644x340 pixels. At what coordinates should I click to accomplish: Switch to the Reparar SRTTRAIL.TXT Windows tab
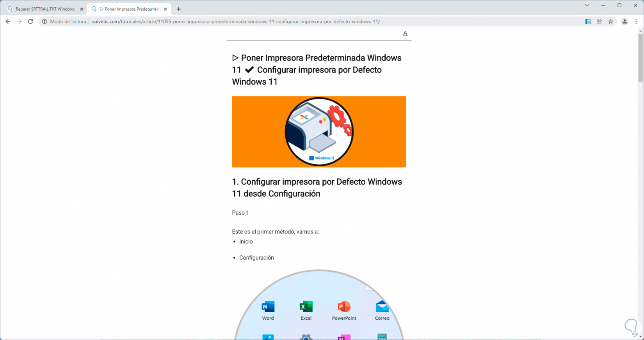point(45,9)
